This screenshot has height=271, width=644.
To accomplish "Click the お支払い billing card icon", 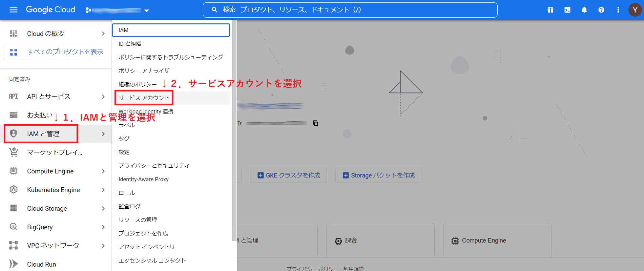I will (x=14, y=115).
